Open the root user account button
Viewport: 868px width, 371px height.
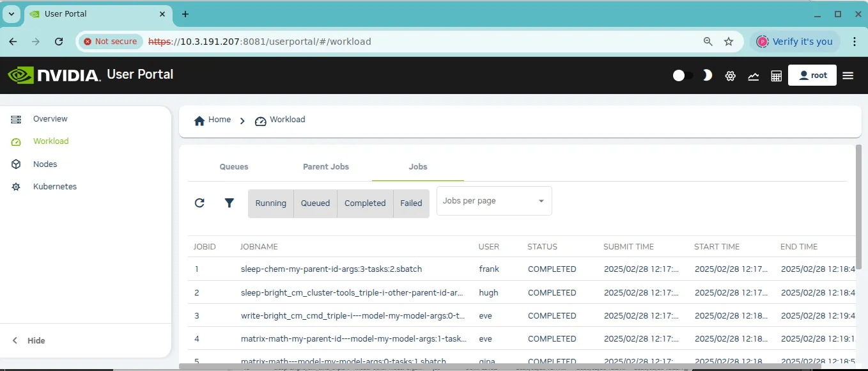coord(812,75)
